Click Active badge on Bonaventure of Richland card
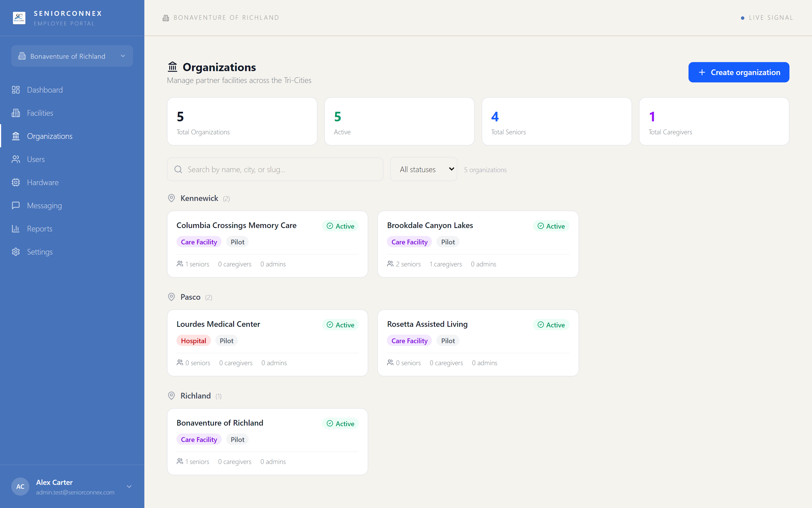This screenshot has width=812, height=508. (x=340, y=423)
